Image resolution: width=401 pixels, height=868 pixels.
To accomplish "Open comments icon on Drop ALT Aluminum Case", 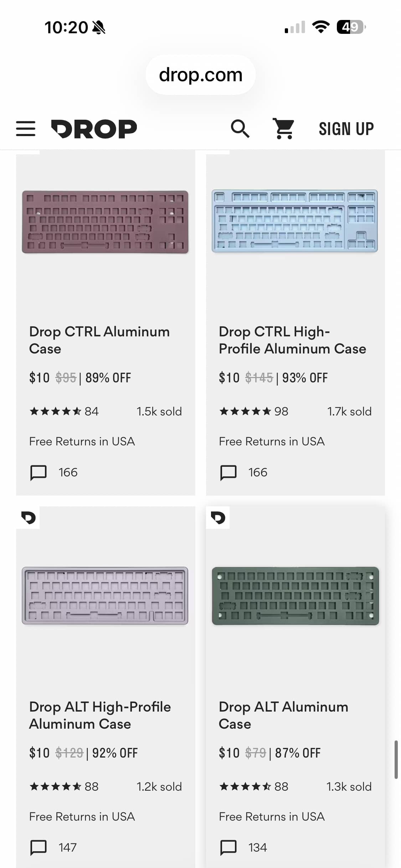I will pyautogui.click(x=228, y=847).
